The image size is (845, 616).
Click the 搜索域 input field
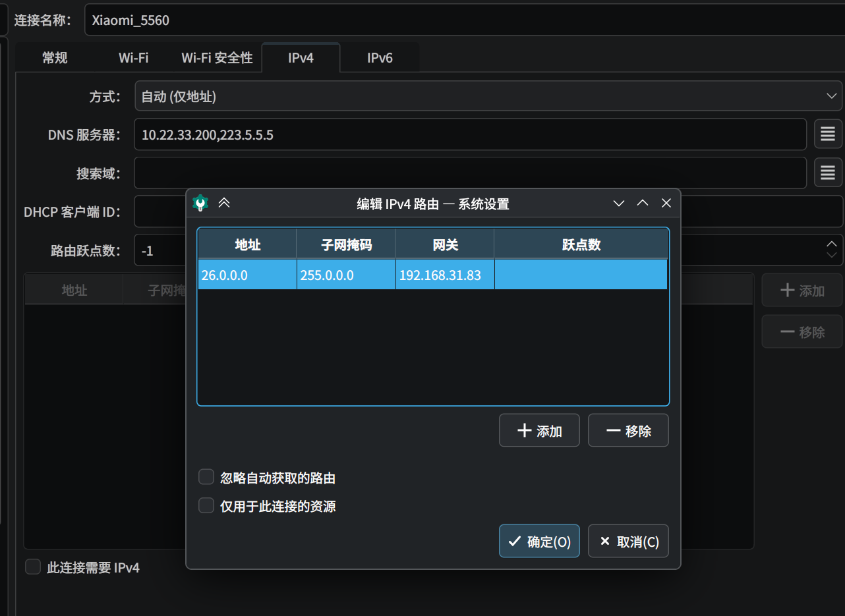coord(471,173)
